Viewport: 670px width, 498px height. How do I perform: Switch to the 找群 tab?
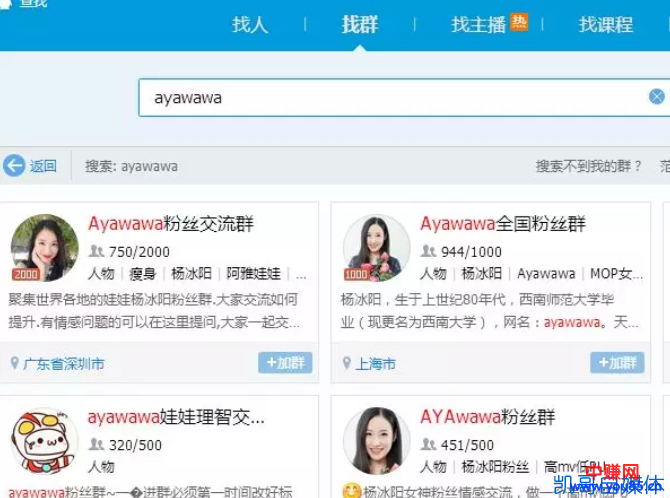pos(360,25)
